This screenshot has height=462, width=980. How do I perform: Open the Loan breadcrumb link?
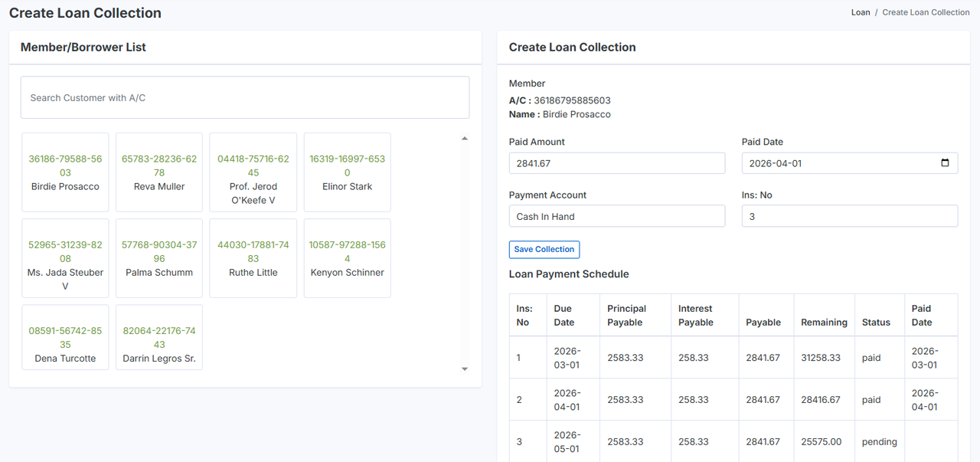[x=861, y=12]
